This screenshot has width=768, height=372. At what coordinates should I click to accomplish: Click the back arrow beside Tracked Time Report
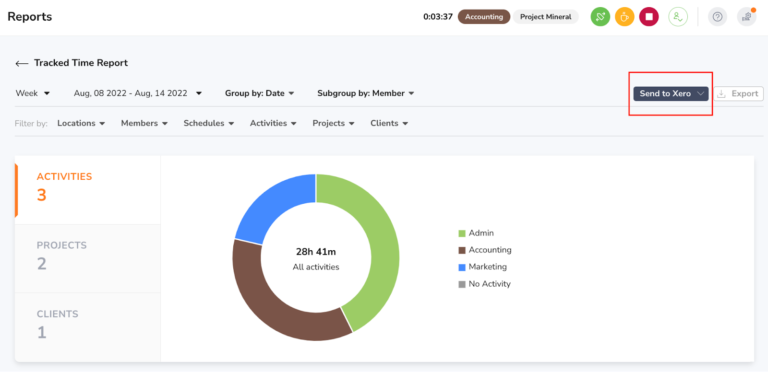click(22, 63)
